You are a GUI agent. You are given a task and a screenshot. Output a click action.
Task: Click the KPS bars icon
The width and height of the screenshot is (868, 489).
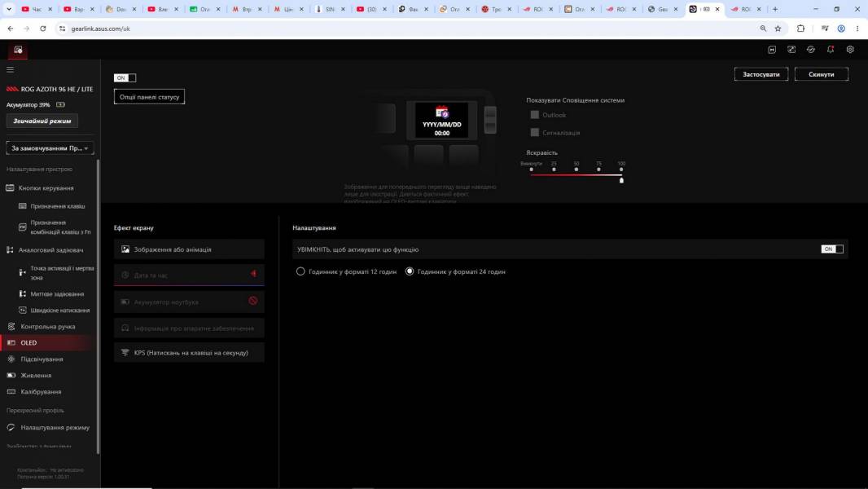click(x=125, y=353)
